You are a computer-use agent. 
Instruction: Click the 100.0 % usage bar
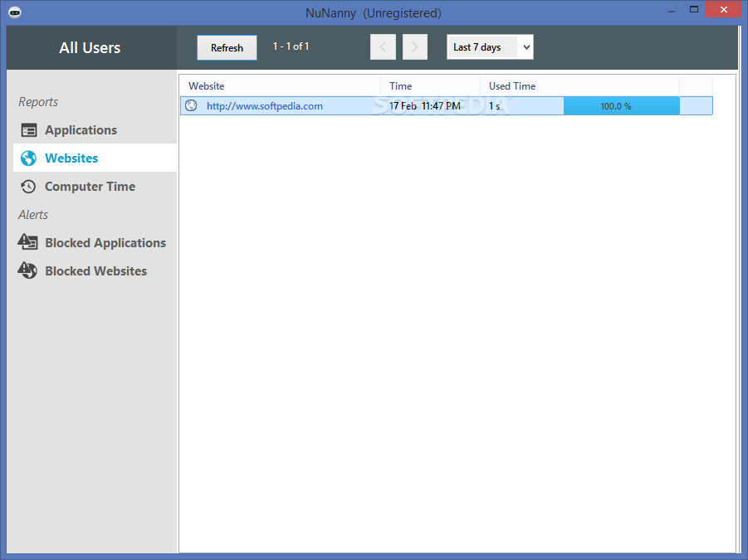coord(622,106)
